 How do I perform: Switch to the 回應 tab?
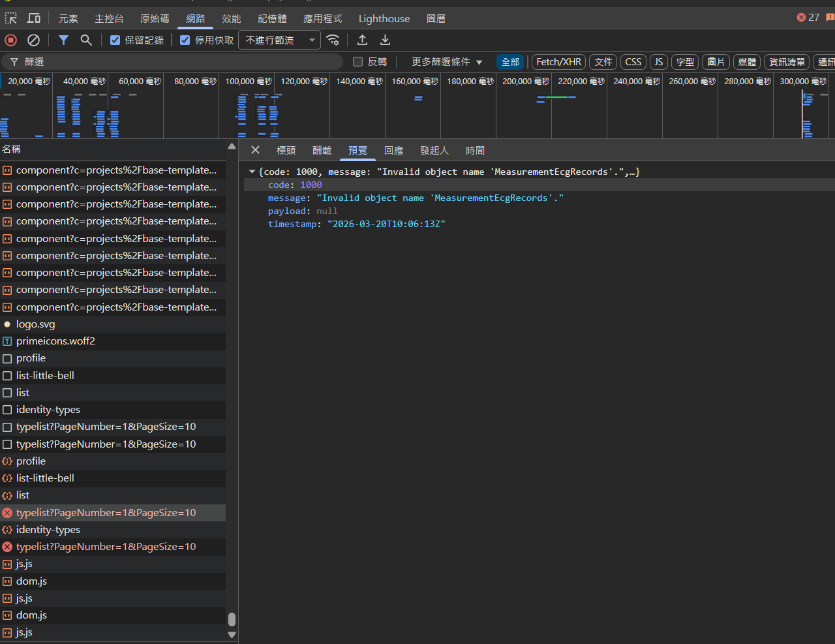(393, 151)
